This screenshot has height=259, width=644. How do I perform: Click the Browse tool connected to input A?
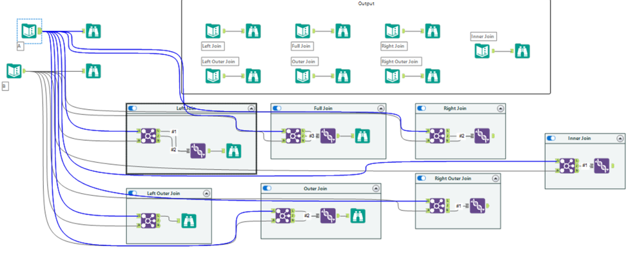pos(93,31)
